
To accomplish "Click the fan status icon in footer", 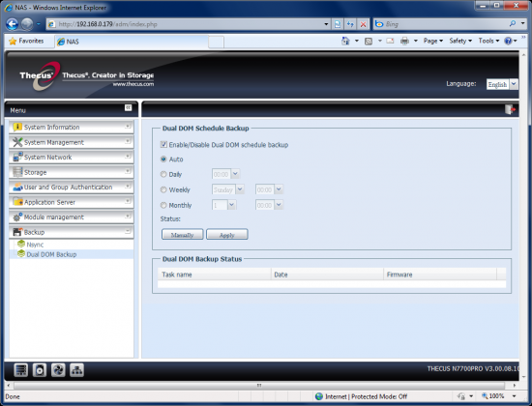I will [58, 370].
